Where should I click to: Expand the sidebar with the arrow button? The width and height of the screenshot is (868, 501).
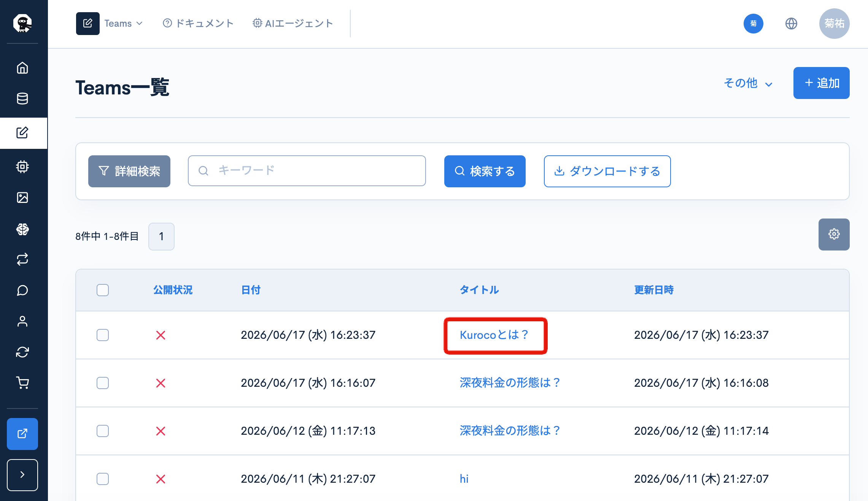(x=22, y=475)
